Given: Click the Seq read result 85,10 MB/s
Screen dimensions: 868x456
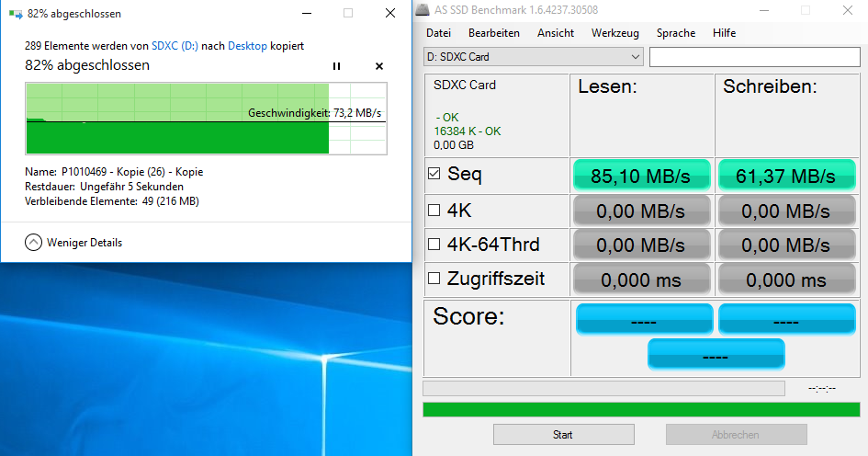Looking at the screenshot, I should coord(641,176).
